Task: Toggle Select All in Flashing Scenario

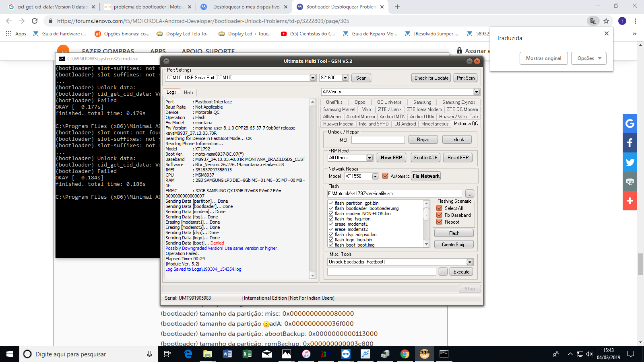Action: (440, 208)
